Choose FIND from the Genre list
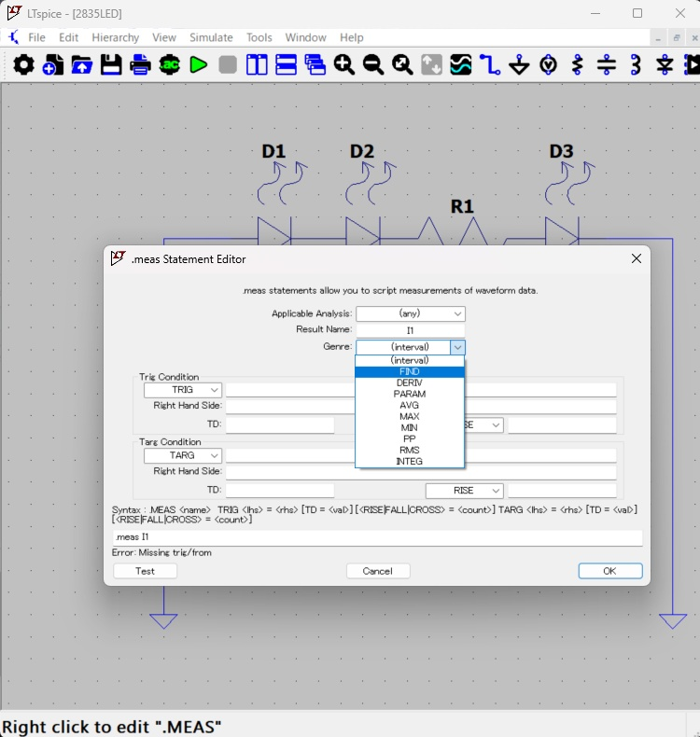 (410, 372)
